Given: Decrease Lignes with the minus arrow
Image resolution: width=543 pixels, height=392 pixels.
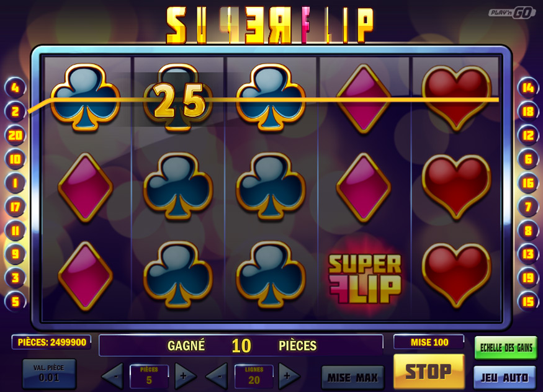Looking at the screenshot, I should [217, 376].
